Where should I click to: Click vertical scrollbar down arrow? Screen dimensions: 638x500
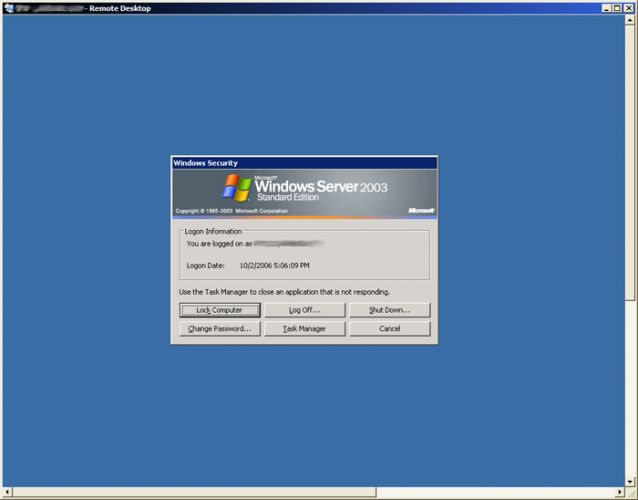[630, 482]
